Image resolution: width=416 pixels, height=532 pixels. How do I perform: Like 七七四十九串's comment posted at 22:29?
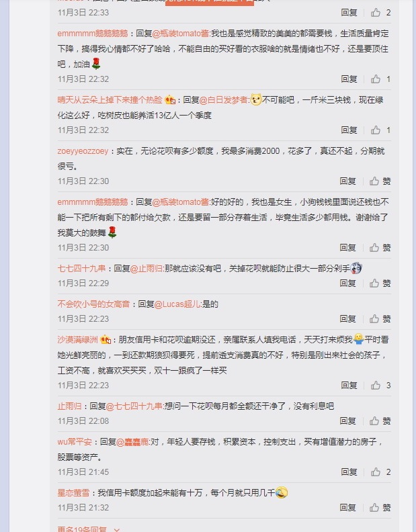[x=380, y=283]
